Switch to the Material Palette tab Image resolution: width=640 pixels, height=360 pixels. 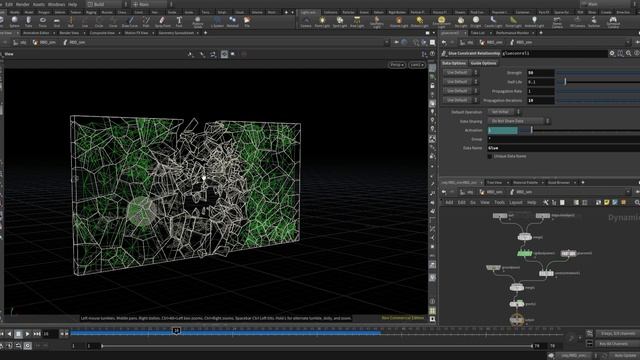pyautogui.click(x=525, y=182)
